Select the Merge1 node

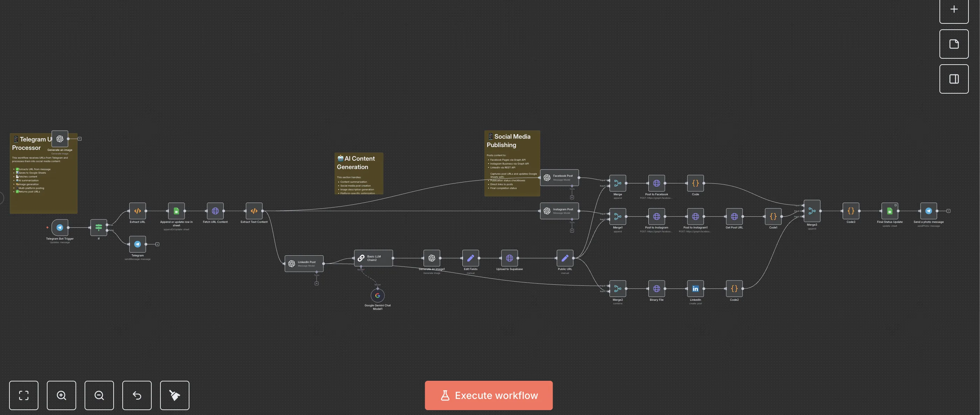618,217
